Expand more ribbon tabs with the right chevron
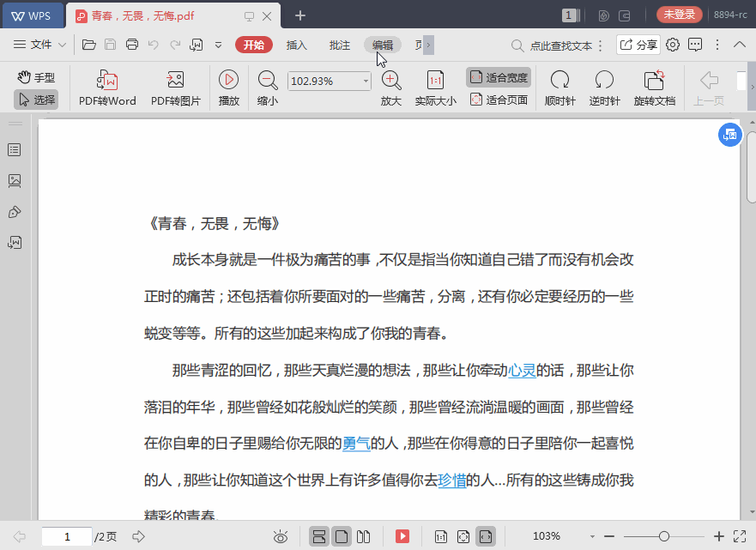The width and height of the screenshot is (756, 550). pos(428,45)
